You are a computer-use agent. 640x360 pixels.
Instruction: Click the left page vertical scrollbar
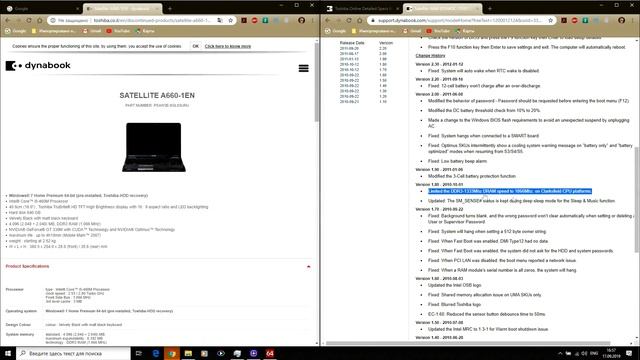point(317,82)
